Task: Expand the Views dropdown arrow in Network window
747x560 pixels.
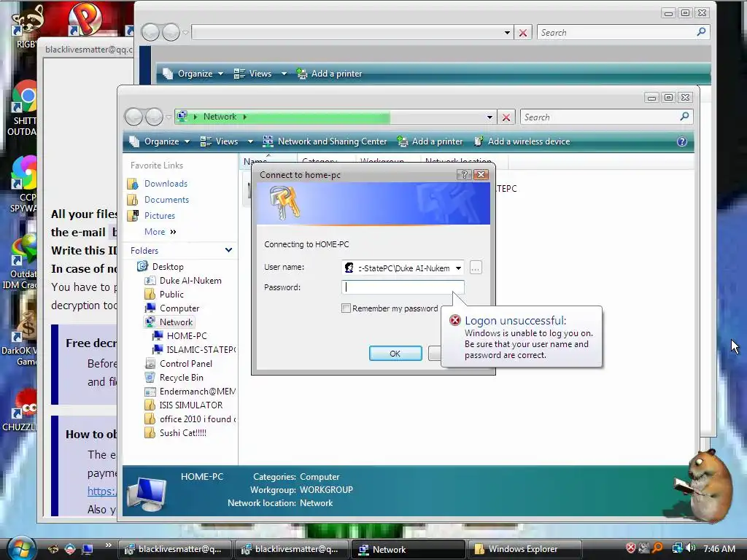Action: click(250, 141)
